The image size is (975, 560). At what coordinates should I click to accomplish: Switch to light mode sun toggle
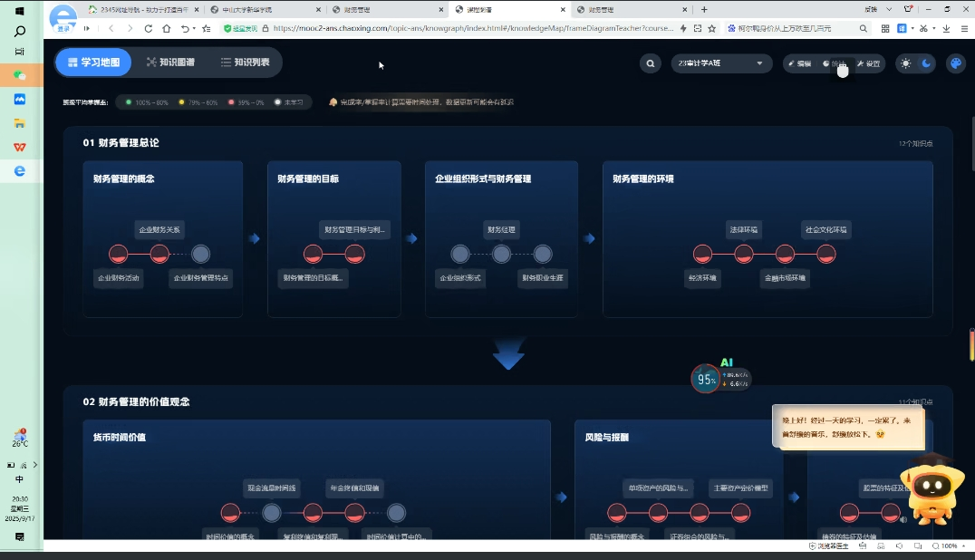[x=905, y=63]
